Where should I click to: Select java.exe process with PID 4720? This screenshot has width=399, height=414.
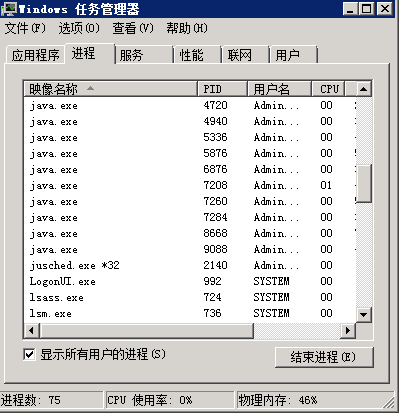(190, 106)
